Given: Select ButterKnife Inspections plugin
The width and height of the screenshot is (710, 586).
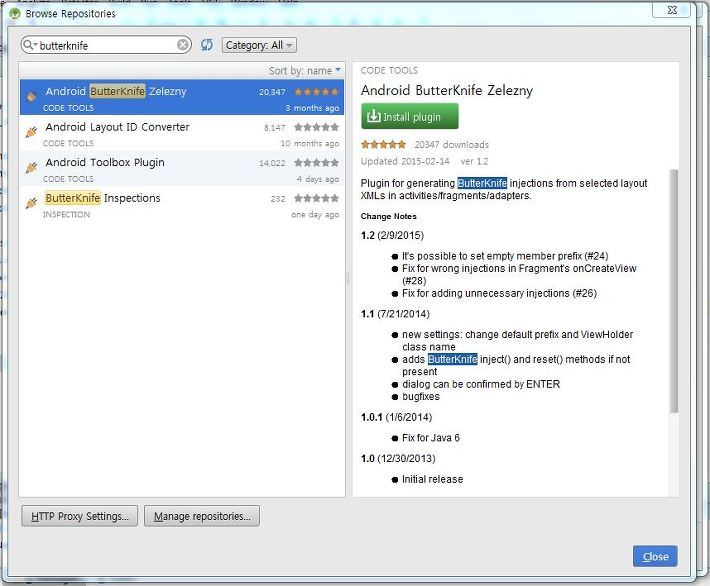Looking at the screenshot, I should click(182, 205).
